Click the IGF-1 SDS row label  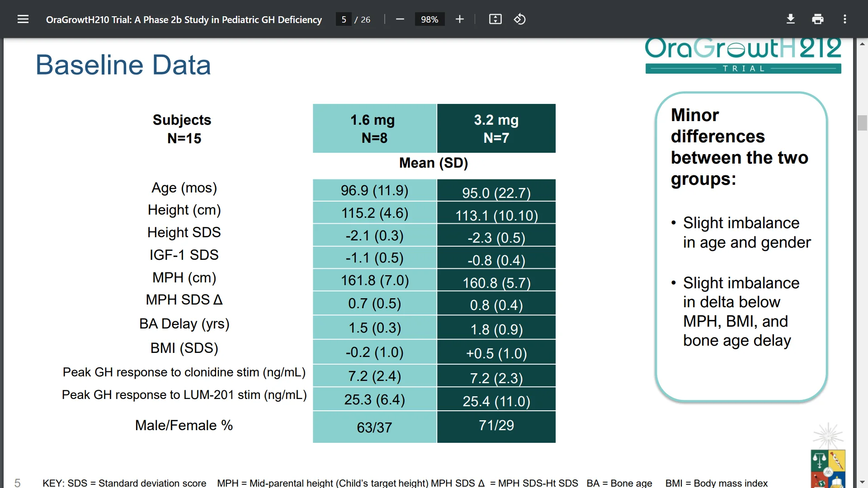click(184, 255)
